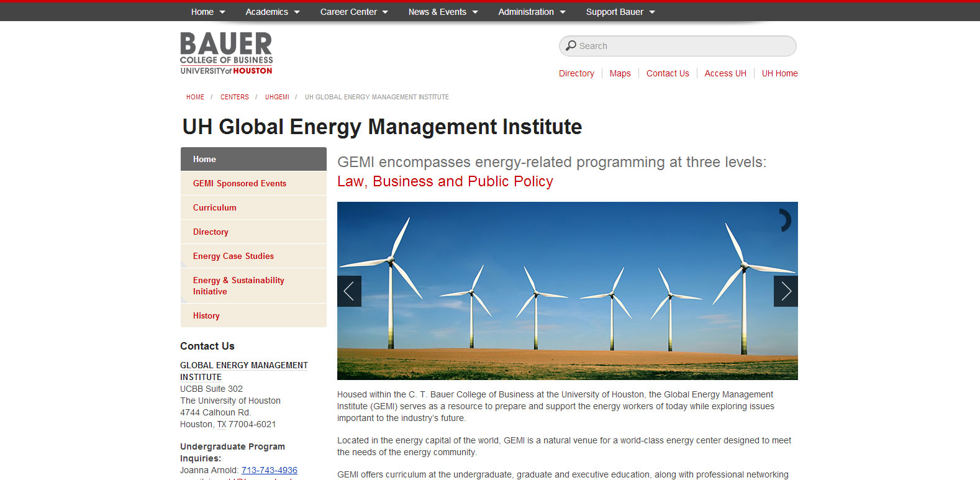980x480 pixels.
Task: Click the 'Contact Us' sidebar heading
Action: click(207, 346)
